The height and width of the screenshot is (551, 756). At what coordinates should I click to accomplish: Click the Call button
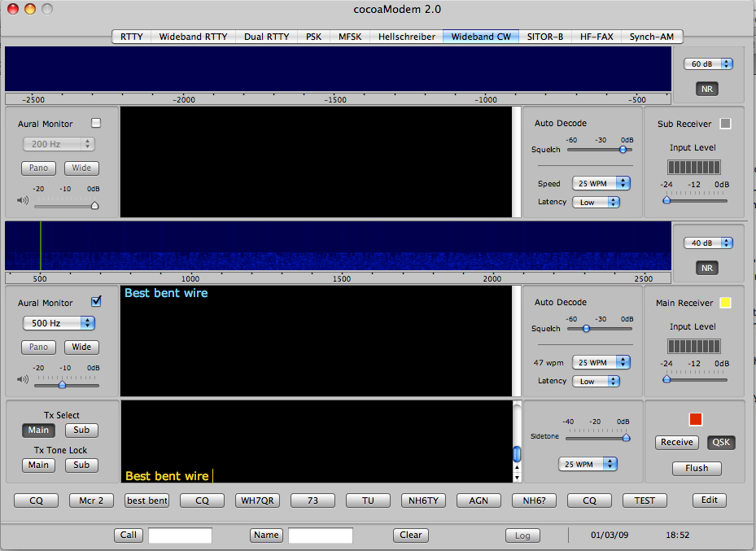click(x=129, y=535)
